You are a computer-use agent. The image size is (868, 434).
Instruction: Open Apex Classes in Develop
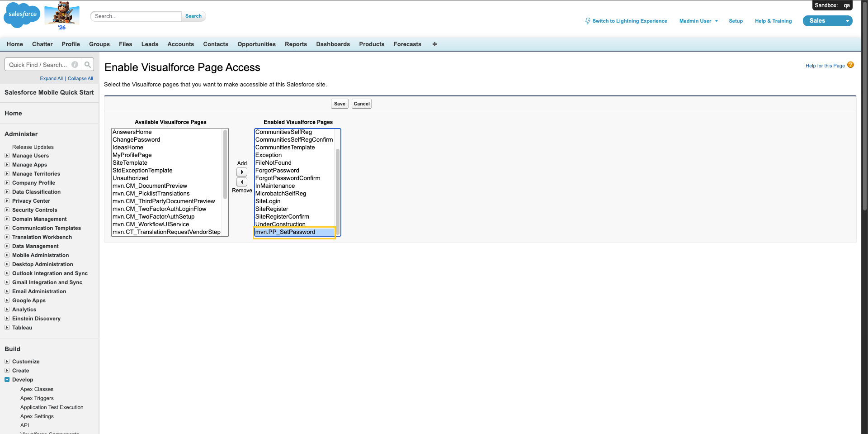37,389
